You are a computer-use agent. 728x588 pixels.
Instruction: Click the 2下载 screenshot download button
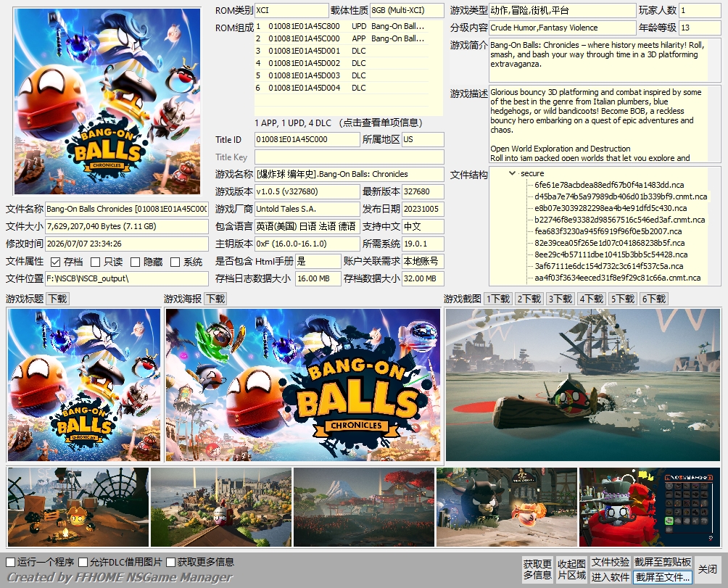coord(529,299)
